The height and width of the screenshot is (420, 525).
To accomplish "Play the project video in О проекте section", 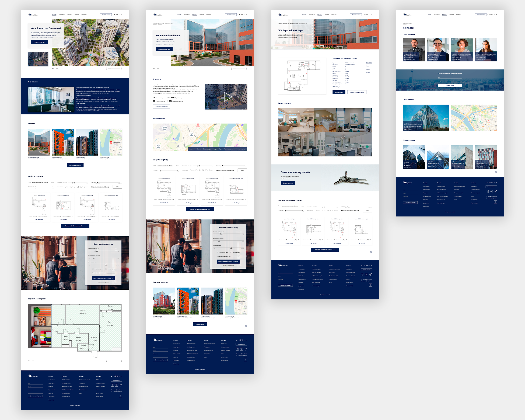I will [226, 97].
